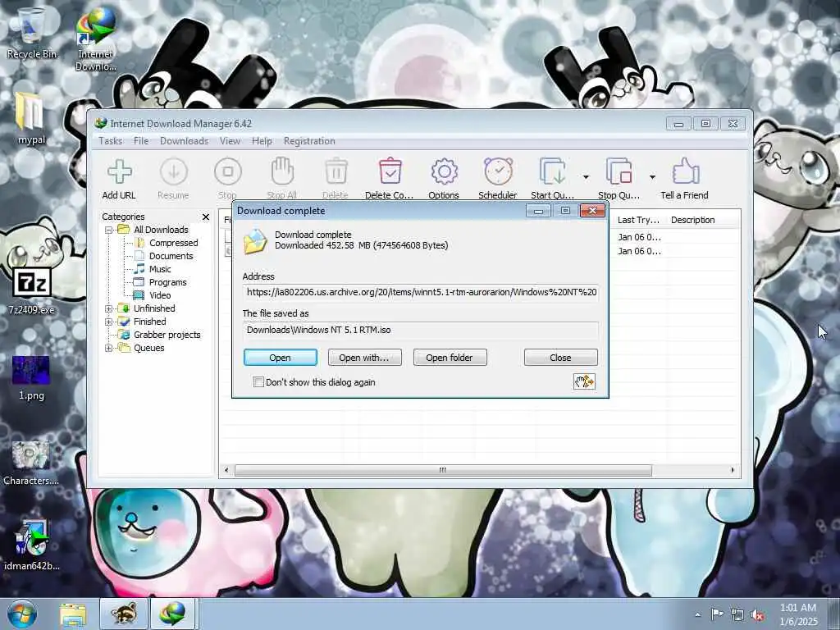
Task: Select the Music category
Action: (x=160, y=269)
